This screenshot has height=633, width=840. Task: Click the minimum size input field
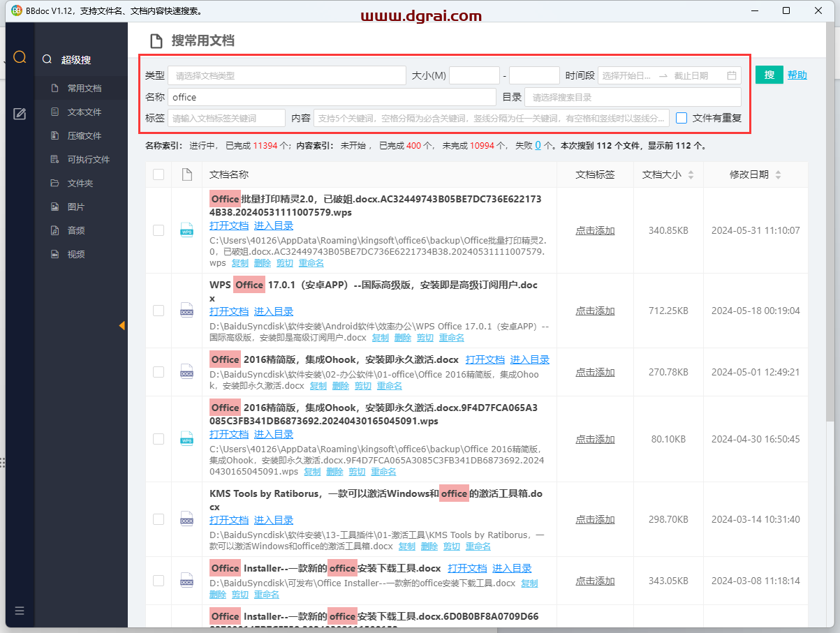pos(474,75)
